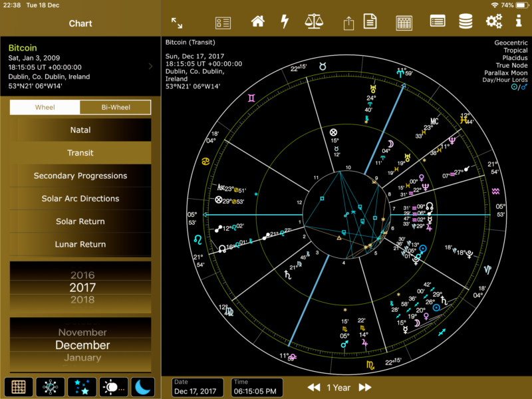Tap the crescent moon icon at bottom
This screenshot has width=532, height=399.
click(142, 386)
